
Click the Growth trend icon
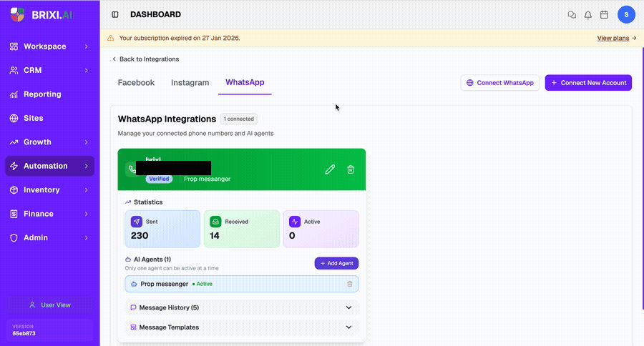(x=14, y=142)
